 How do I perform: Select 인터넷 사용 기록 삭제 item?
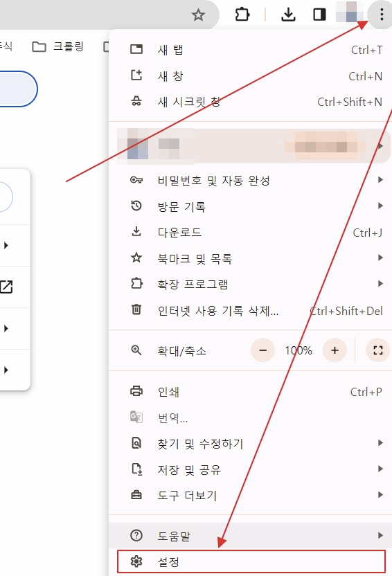[251, 310]
